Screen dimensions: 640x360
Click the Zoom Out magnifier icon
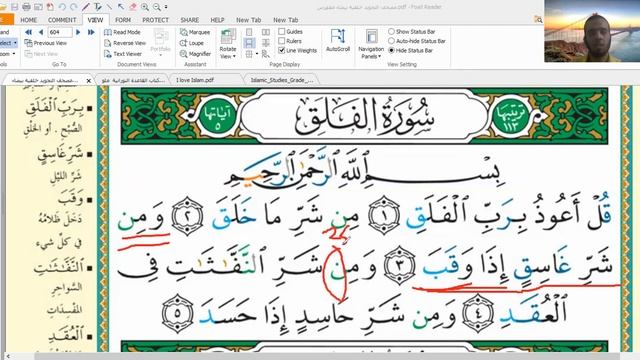pos(157,7)
